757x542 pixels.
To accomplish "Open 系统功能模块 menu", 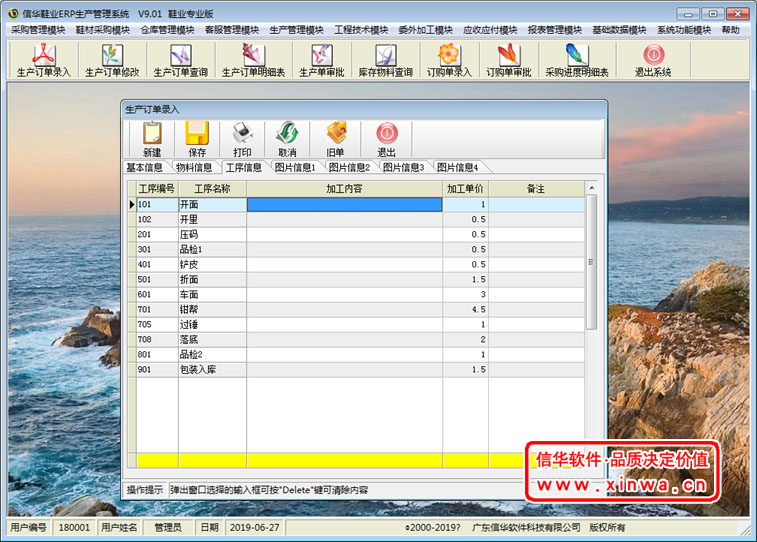I will pyautogui.click(x=684, y=30).
